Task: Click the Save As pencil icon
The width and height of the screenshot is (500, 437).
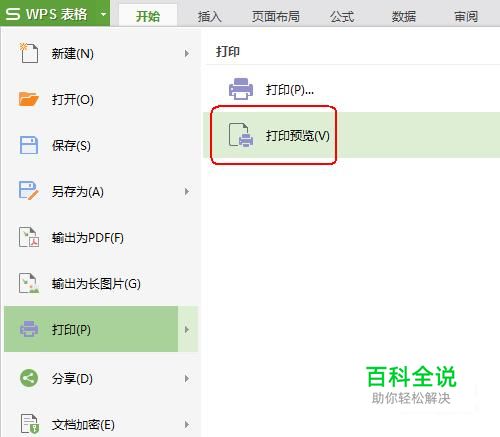Action: [x=29, y=191]
